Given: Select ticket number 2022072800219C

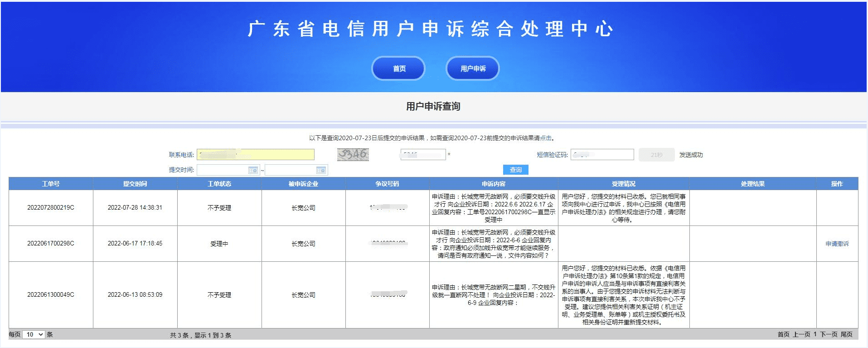Looking at the screenshot, I should click(51, 208).
